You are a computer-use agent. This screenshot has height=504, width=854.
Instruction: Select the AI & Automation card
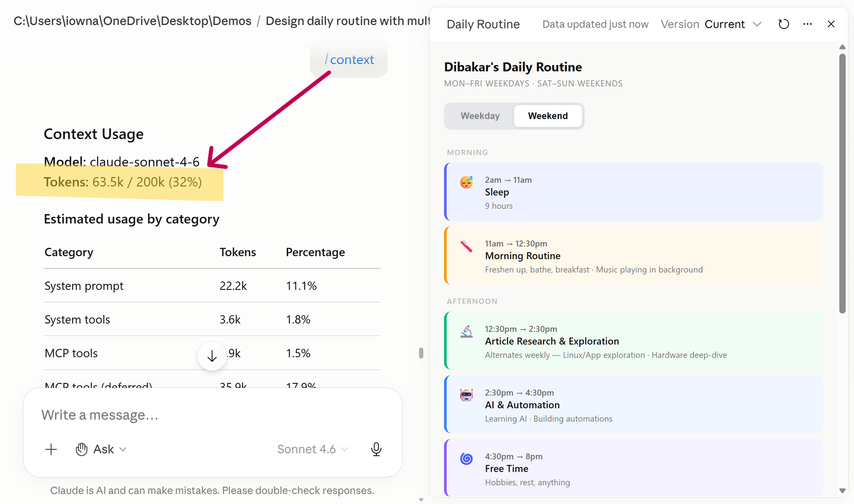[x=633, y=405]
